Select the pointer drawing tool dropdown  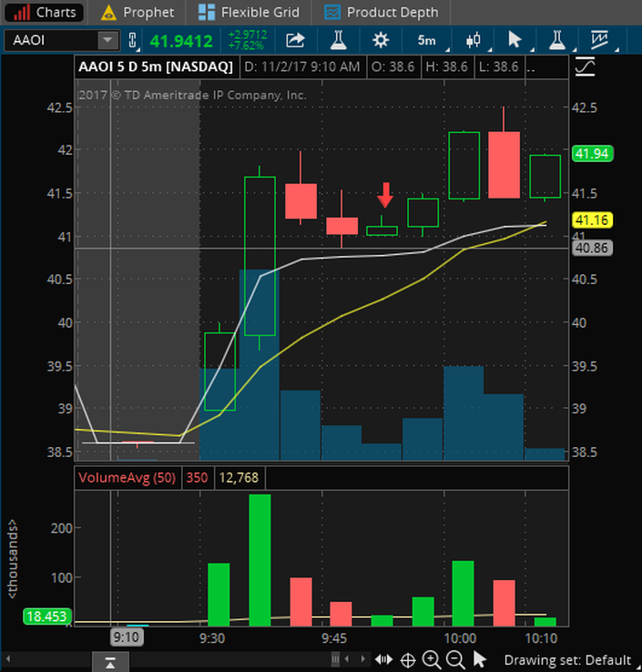coord(516,40)
